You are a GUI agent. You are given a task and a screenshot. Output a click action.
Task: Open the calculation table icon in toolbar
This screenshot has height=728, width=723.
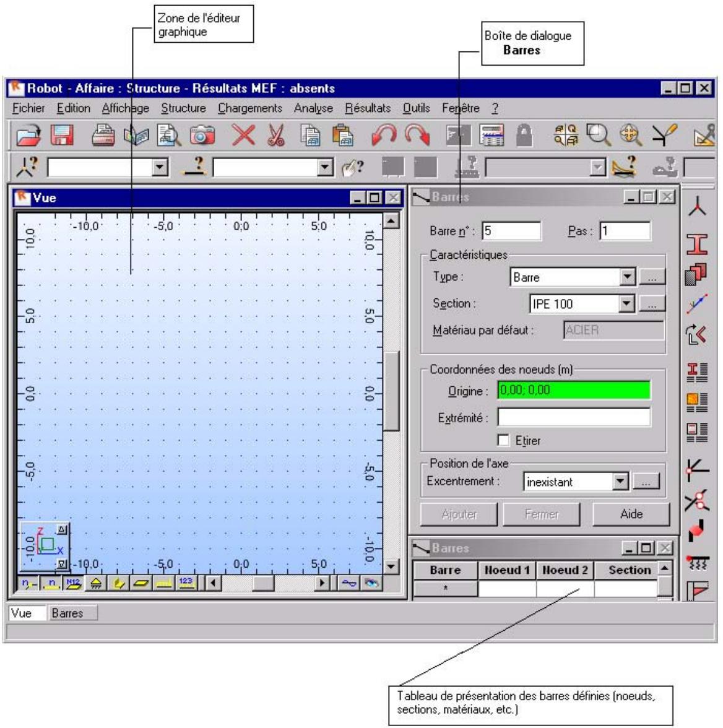coord(491,136)
